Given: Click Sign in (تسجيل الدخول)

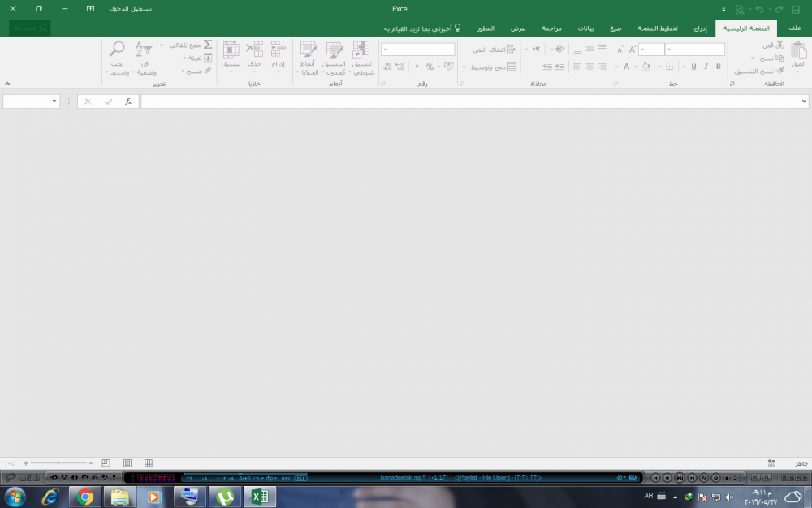Looking at the screenshot, I should point(131,9).
